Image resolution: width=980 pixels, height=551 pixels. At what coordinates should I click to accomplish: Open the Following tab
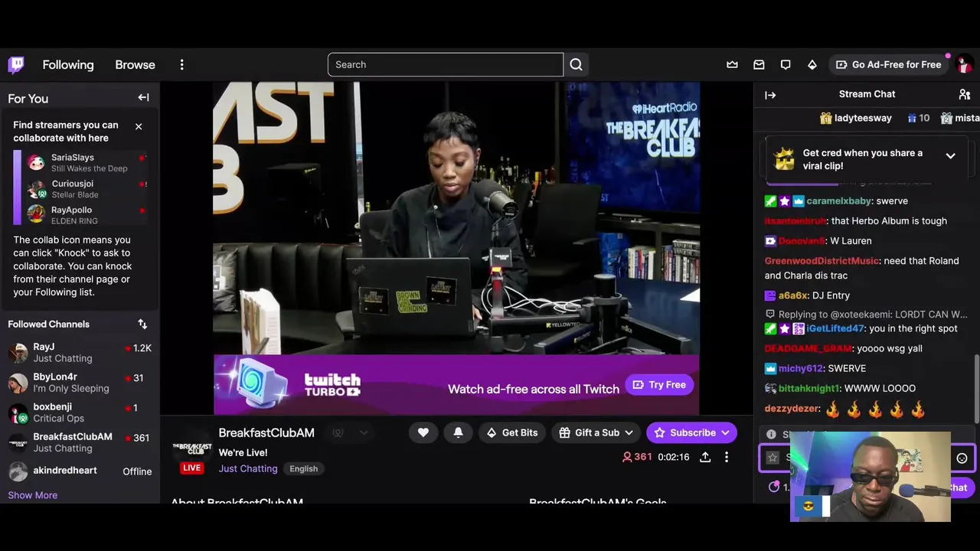(x=68, y=65)
